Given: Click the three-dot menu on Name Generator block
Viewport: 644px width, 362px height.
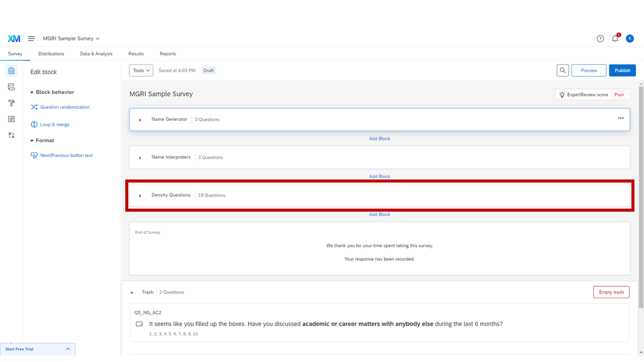Looking at the screenshot, I should coord(620,118).
